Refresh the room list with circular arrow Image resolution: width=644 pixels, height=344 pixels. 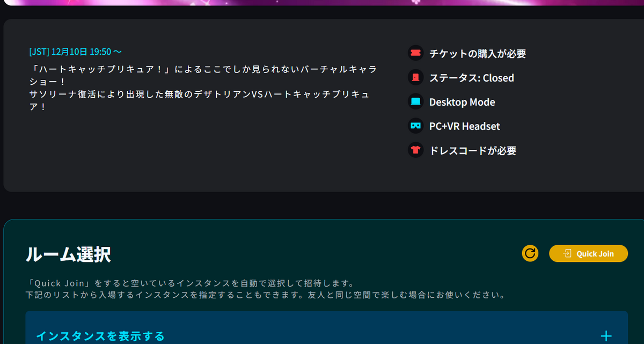[530, 253]
